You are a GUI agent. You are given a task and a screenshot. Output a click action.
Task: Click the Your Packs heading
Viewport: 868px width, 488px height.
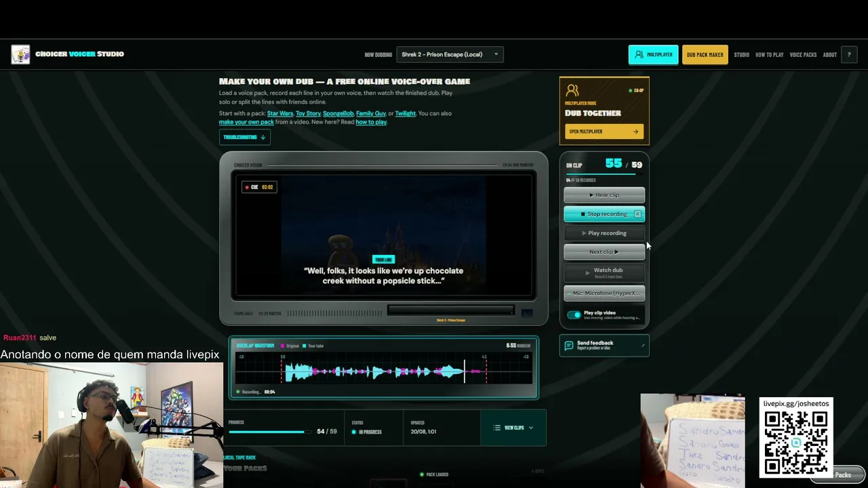click(245, 468)
